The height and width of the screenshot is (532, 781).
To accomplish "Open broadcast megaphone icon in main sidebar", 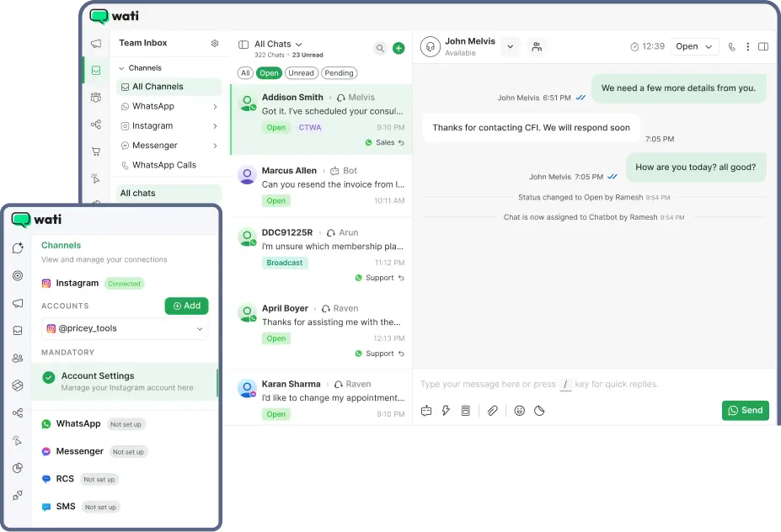I will [x=96, y=44].
